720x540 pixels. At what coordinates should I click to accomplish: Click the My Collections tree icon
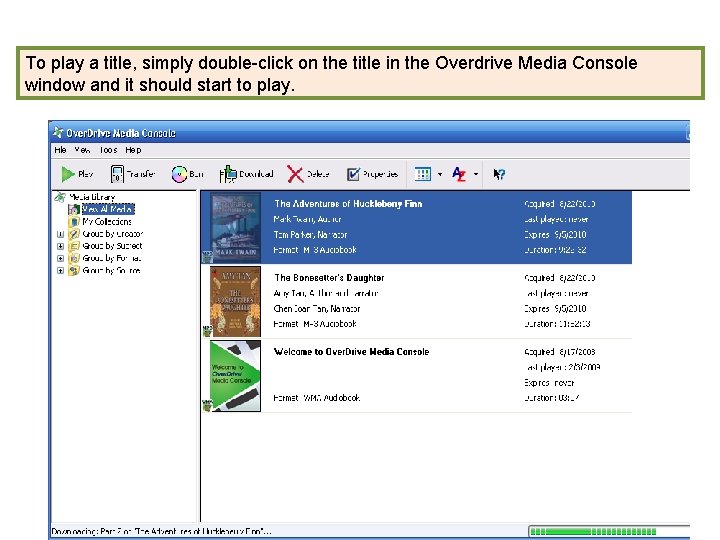coord(74,222)
